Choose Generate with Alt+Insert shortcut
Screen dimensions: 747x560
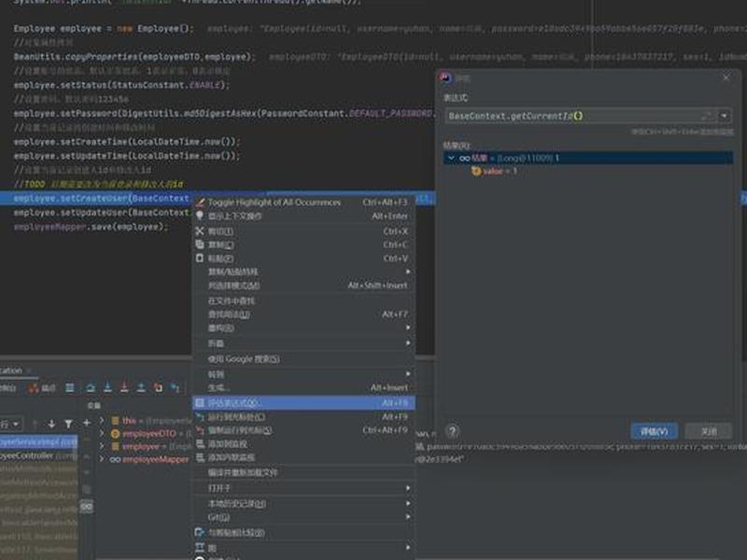[x=303, y=388]
